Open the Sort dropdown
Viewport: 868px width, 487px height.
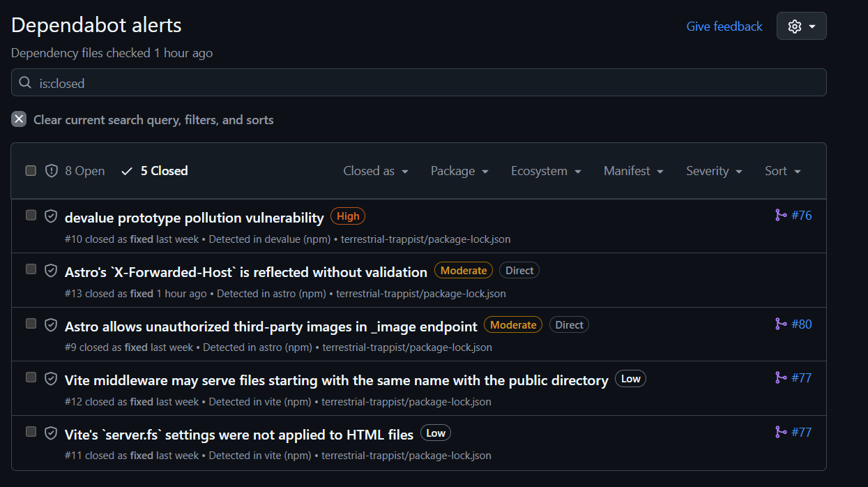click(783, 171)
